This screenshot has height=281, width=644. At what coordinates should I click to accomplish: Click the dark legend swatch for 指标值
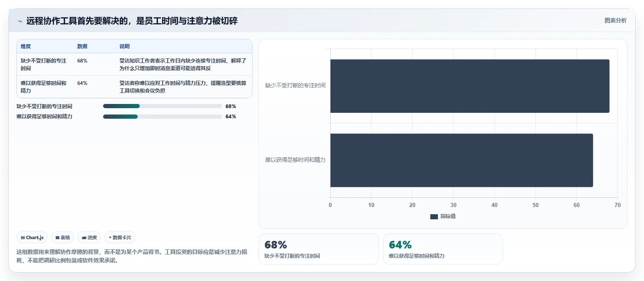pyautogui.click(x=434, y=216)
